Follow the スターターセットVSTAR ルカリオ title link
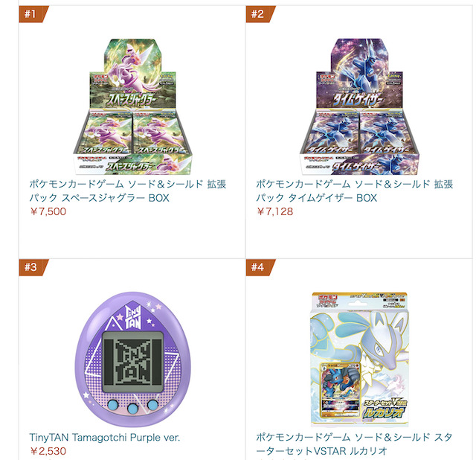 (354, 444)
